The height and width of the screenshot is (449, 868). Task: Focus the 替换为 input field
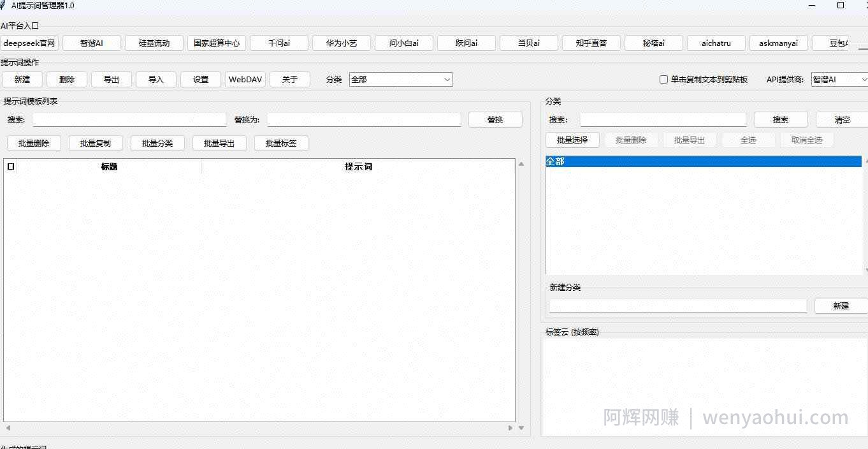point(364,120)
